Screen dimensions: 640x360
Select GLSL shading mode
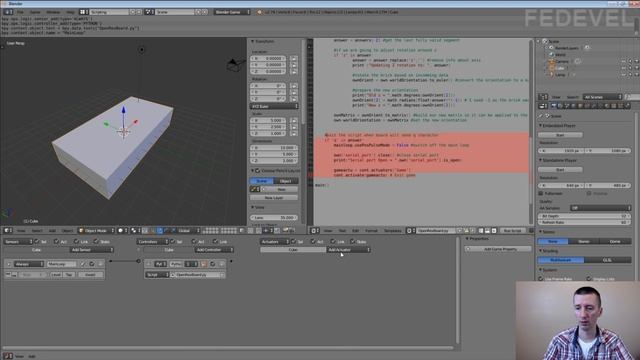608,260
